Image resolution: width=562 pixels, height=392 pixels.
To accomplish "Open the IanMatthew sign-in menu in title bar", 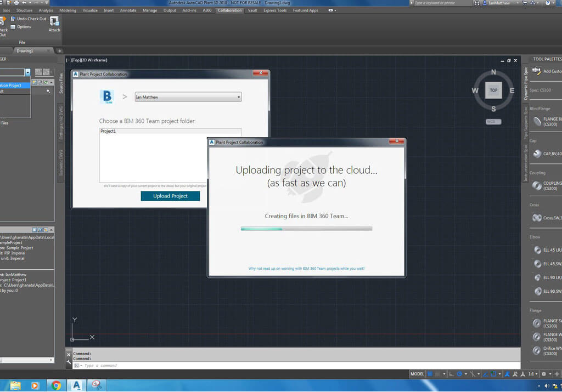I will 502,3.
